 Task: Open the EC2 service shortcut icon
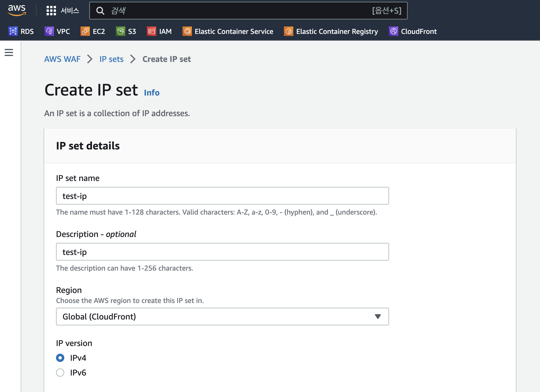tap(85, 31)
